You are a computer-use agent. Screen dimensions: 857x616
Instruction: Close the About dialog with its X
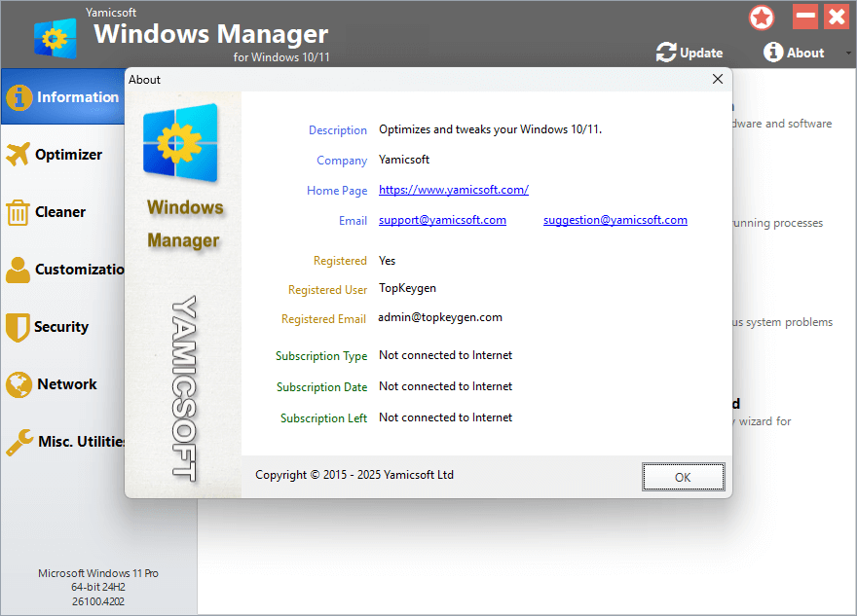718,79
